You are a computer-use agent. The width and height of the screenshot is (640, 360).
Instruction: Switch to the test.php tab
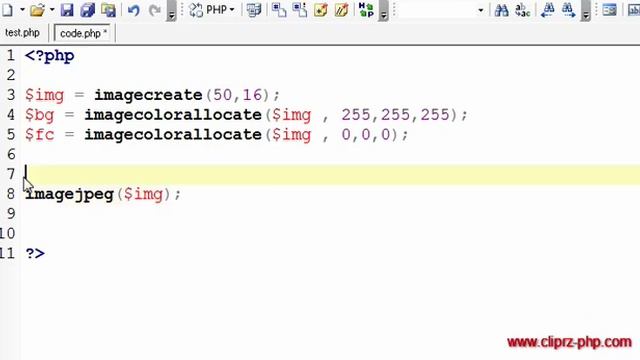click(22, 33)
